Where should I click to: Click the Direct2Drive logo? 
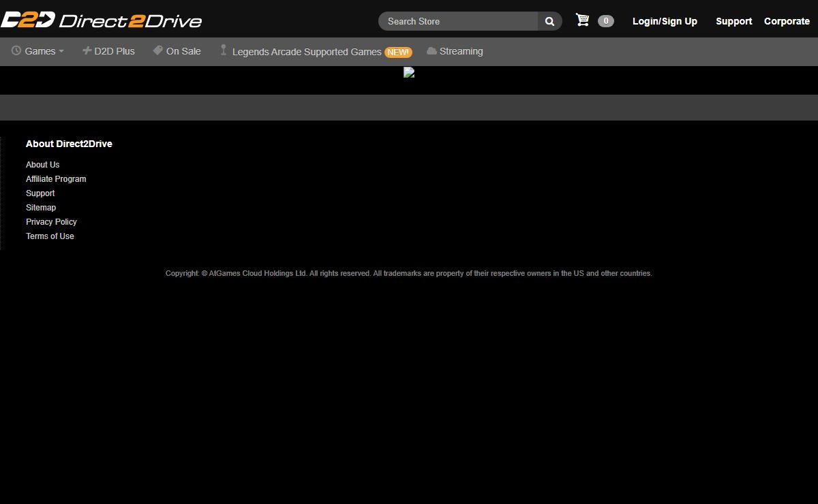[x=102, y=20]
